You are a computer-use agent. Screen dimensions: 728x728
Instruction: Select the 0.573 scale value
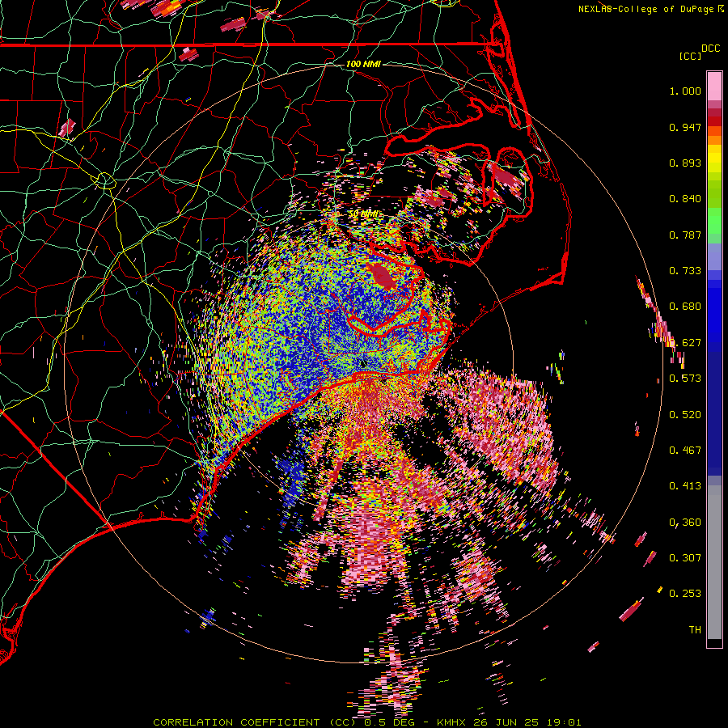685,379
